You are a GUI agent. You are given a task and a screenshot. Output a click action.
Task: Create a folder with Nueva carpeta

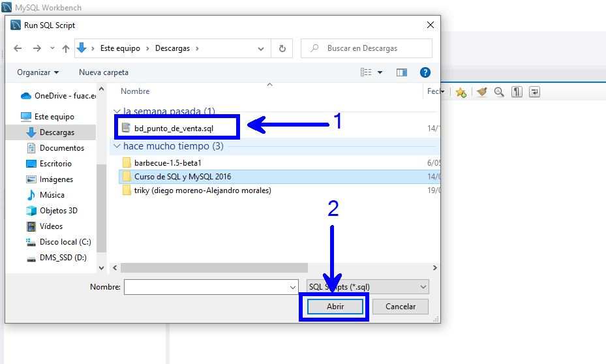(x=104, y=72)
